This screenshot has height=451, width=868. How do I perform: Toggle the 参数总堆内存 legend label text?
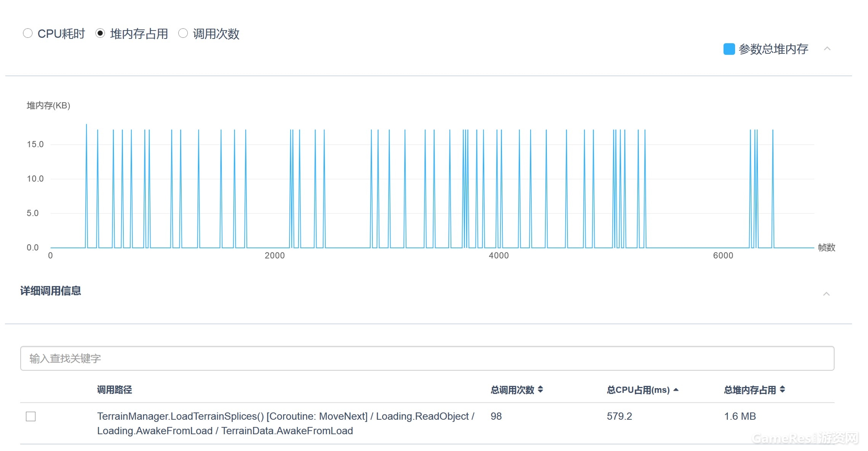click(x=773, y=49)
